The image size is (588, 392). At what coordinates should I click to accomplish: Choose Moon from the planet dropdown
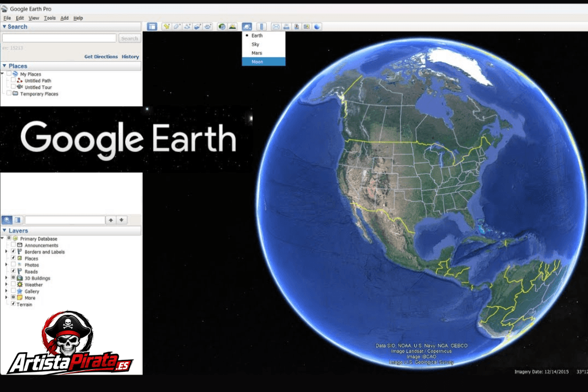(264, 62)
